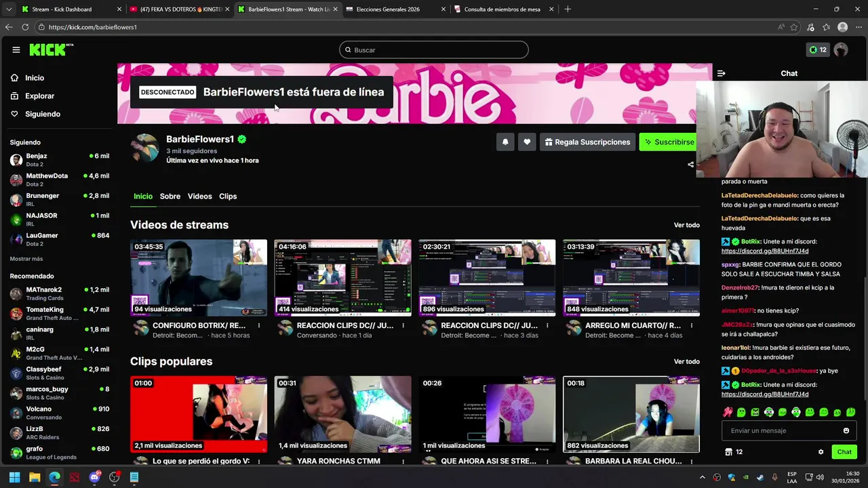
Task: Open the Kick hamburger menu
Action: [16, 49]
